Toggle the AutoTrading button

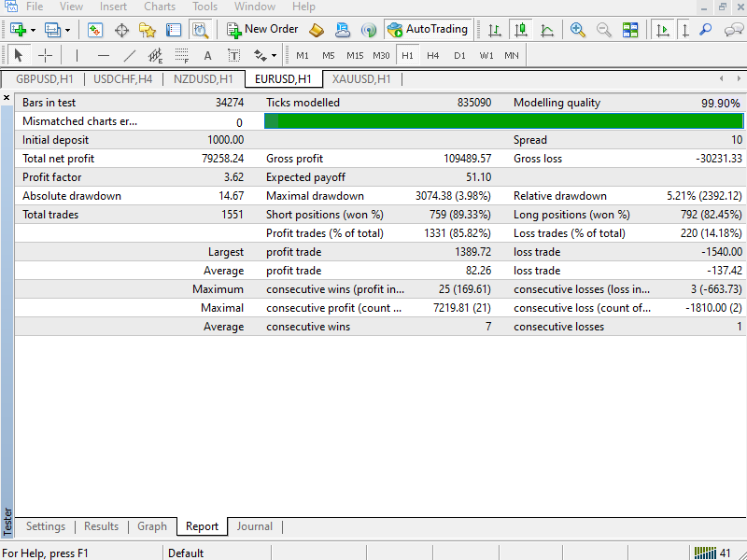(x=428, y=30)
